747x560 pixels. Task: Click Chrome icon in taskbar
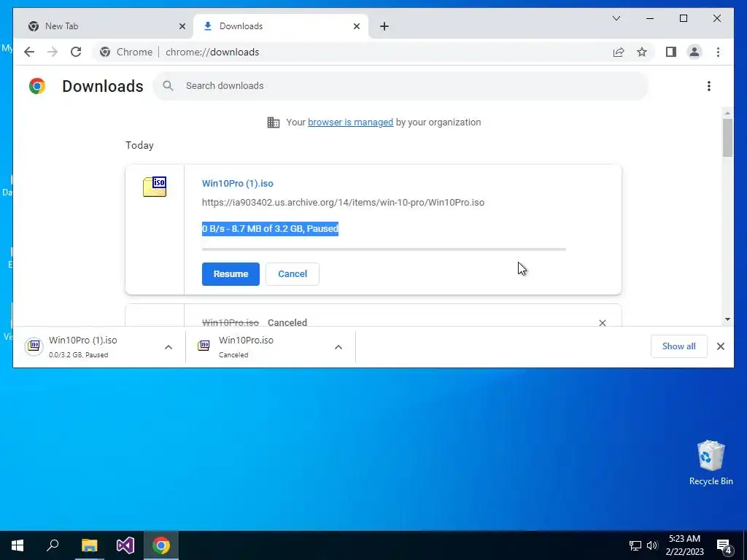click(x=161, y=545)
